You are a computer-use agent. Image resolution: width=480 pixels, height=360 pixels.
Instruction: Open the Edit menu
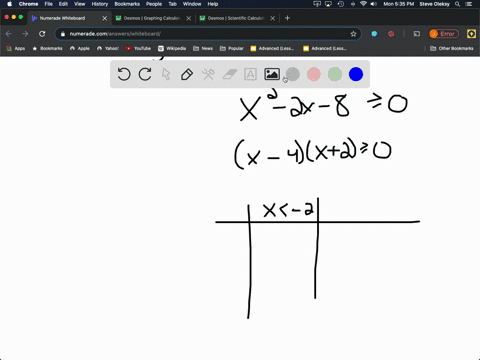[63, 4]
